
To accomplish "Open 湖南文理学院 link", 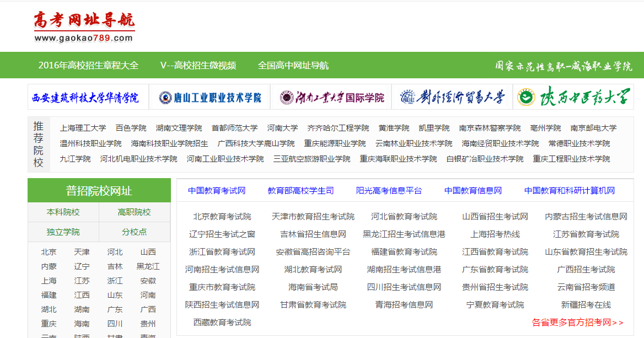I will pyautogui.click(x=179, y=128).
